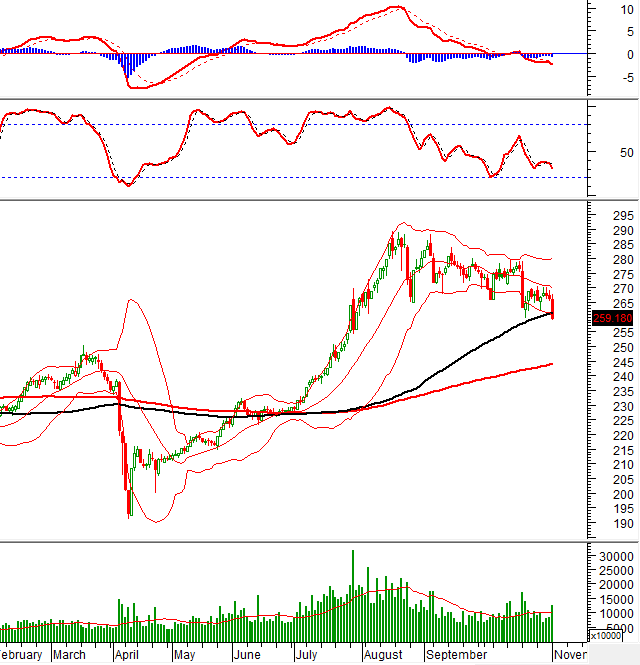Click the 190 price axis label
Viewport: 640px width, 665px height.
[x=596, y=523]
